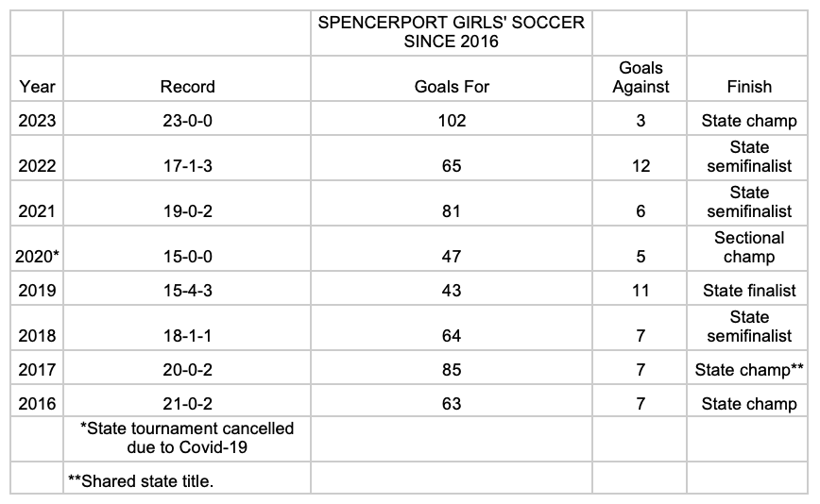Select the 85 goals for cell
This screenshot has width=820, height=504.
[x=452, y=370]
